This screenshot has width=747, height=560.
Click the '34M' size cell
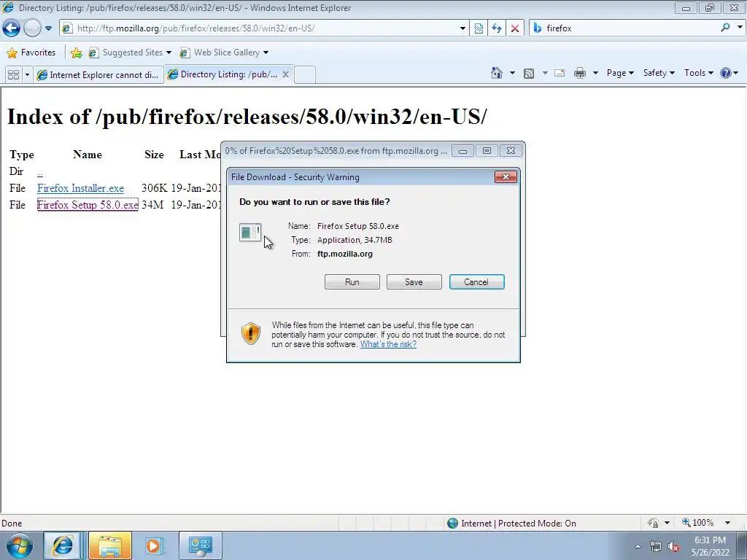click(x=152, y=205)
